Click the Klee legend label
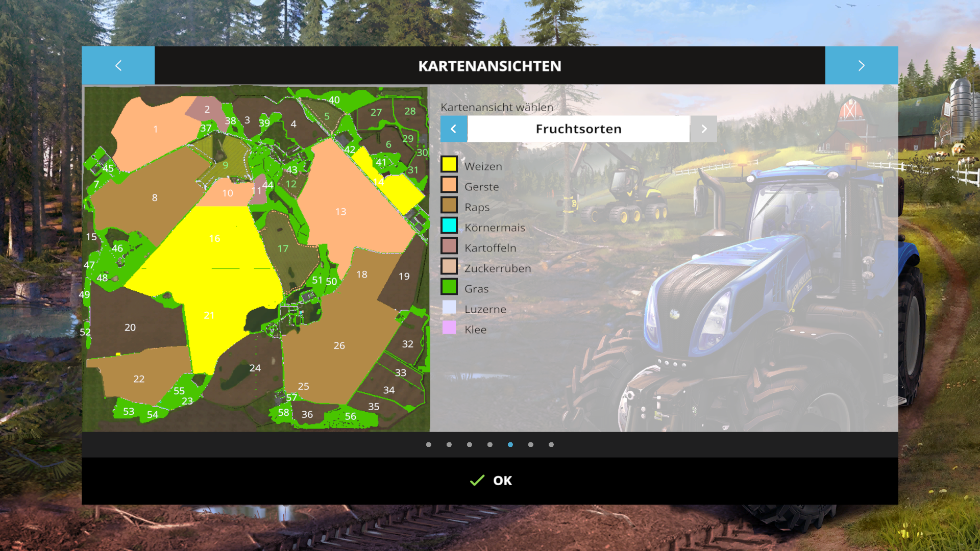The width and height of the screenshot is (980, 551). click(x=476, y=330)
